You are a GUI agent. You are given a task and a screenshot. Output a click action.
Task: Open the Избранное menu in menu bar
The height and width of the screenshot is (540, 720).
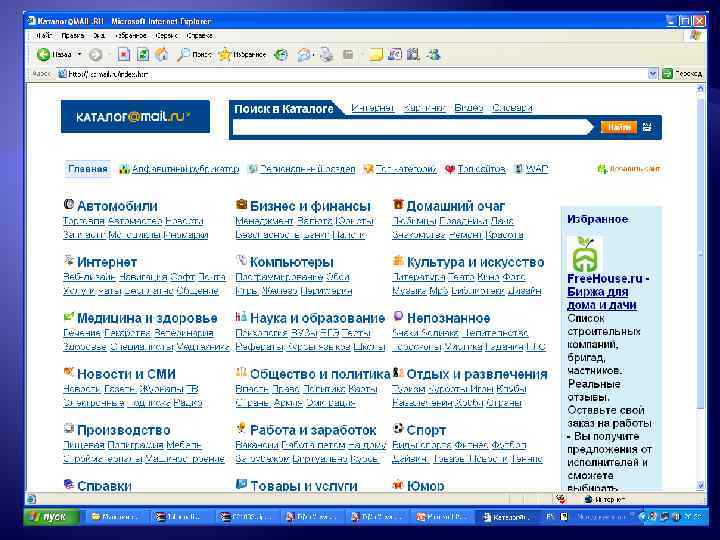pos(131,35)
